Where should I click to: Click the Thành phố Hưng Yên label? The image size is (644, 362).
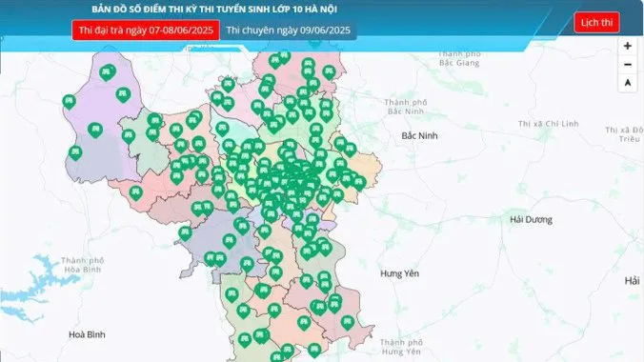point(401,347)
